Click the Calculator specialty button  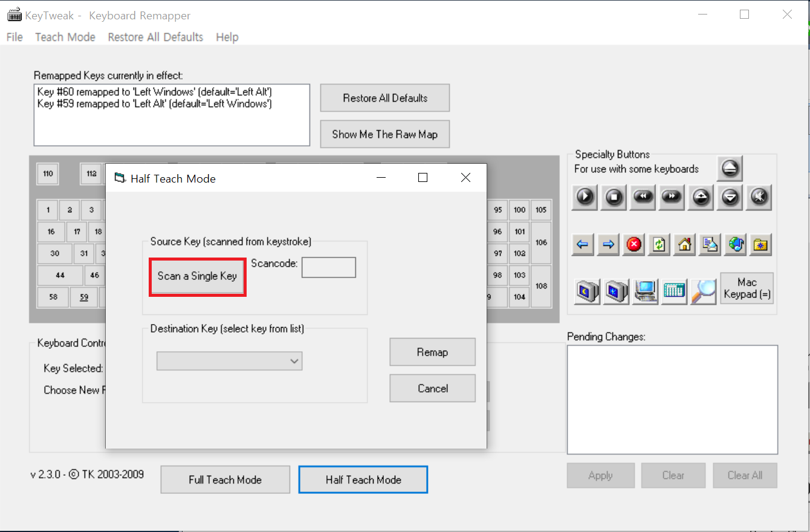tap(675, 291)
